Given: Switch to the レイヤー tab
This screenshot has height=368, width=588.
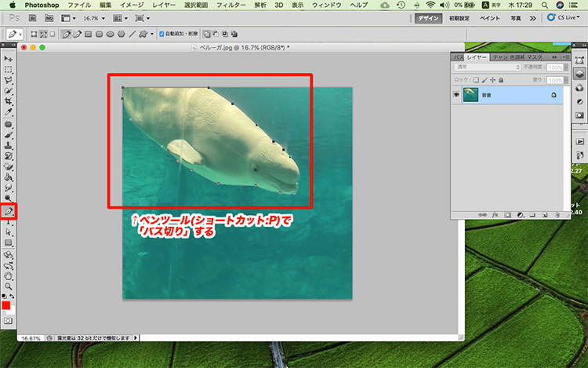Looking at the screenshot, I should pyautogui.click(x=476, y=57).
